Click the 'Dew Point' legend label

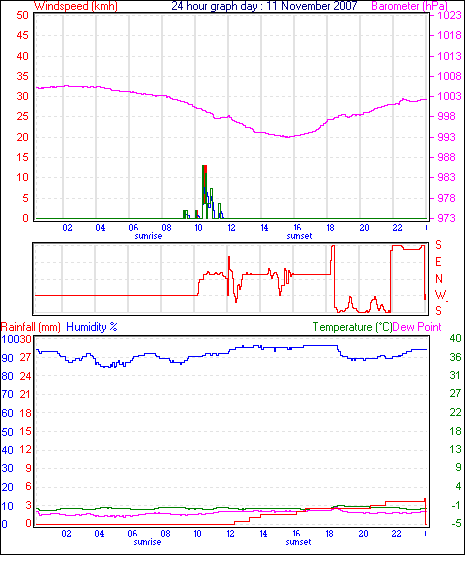[x=417, y=327]
